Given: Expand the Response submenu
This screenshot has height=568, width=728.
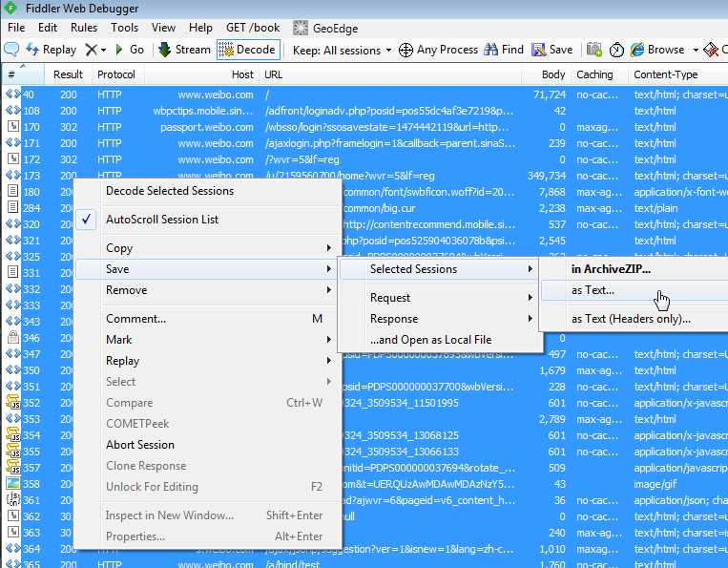Looking at the screenshot, I should coord(440,319).
